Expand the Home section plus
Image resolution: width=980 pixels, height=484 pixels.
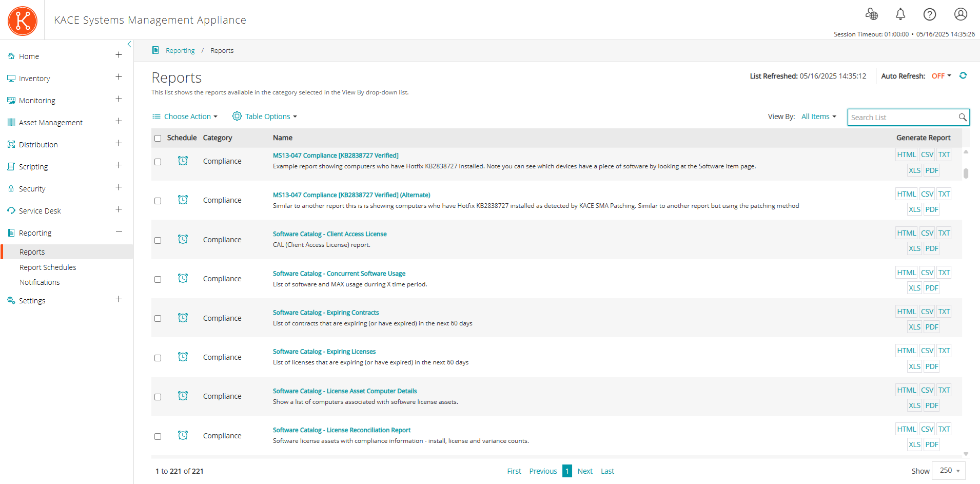point(119,55)
